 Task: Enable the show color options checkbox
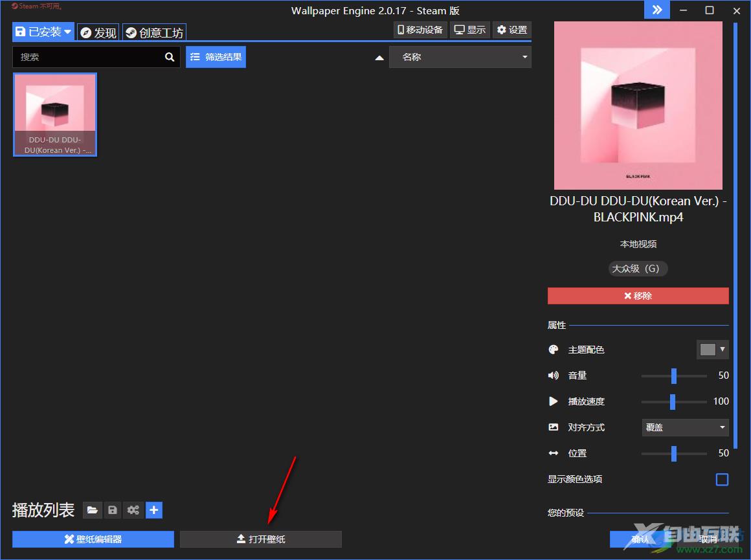coord(722,480)
